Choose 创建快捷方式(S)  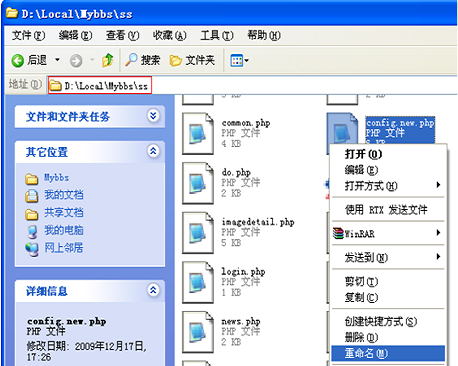point(388,321)
